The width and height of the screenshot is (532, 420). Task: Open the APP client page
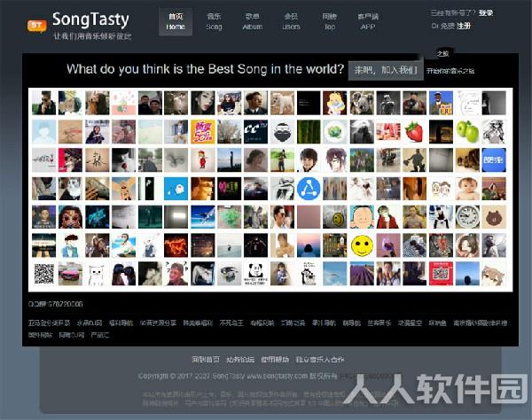(368, 21)
